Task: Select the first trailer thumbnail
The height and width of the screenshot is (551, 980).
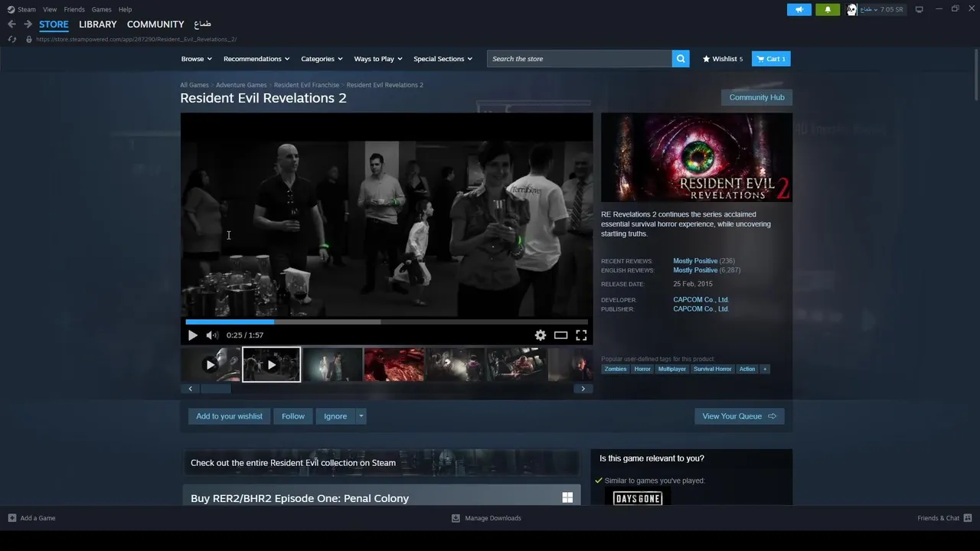Action: coord(211,365)
